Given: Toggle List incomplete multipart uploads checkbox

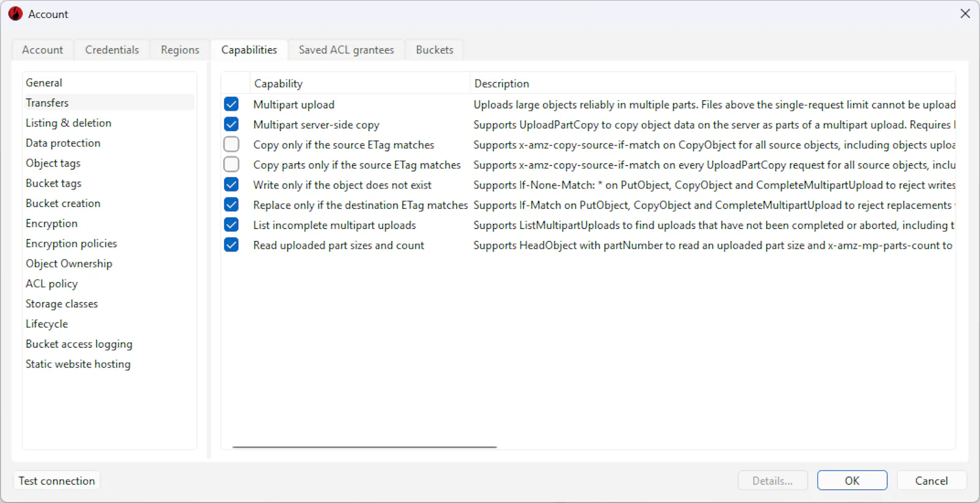Looking at the screenshot, I should tap(232, 225).
